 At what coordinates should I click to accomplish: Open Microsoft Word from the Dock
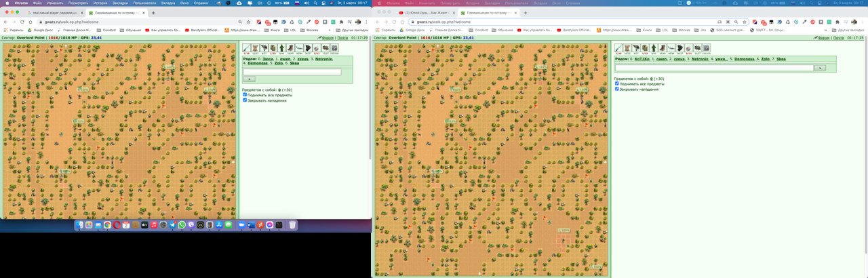click(x=251, y=224)
